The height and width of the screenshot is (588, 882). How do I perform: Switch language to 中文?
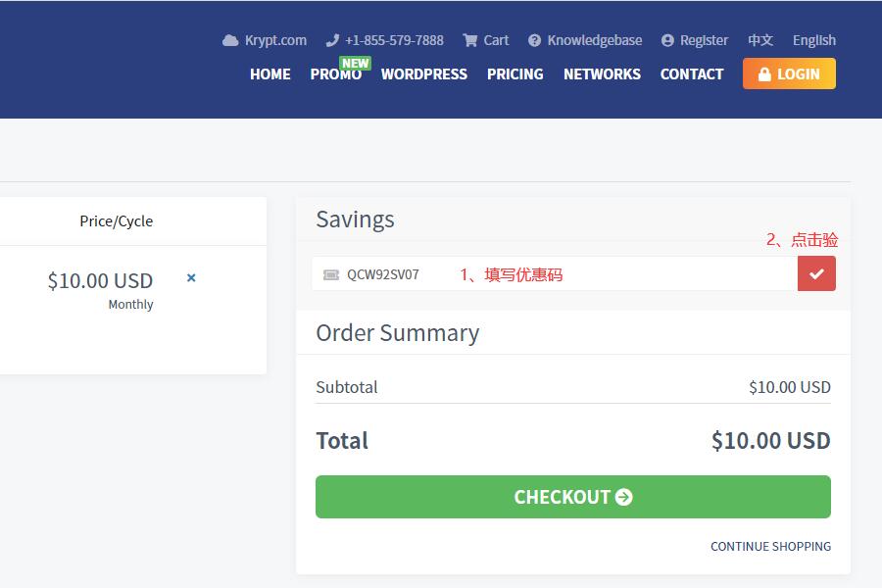click(x=759, y=40)
